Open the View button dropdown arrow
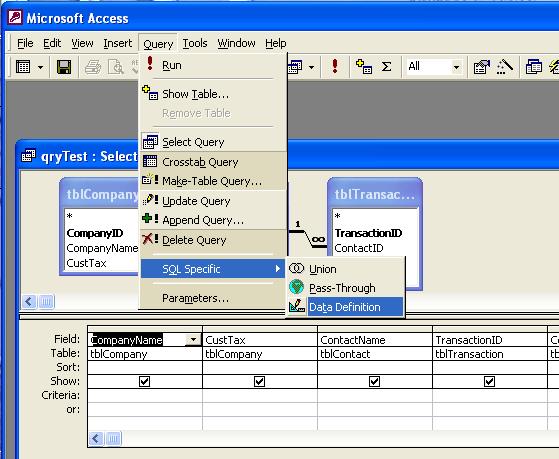This screenshot has height=459, width=559. 40,67
